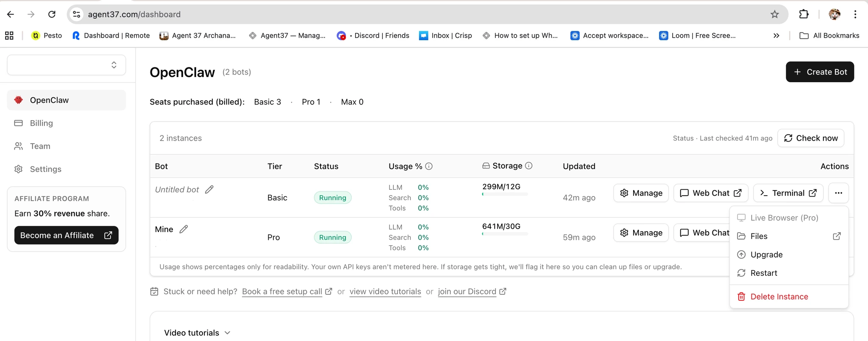Click the three-dot more actions button
This screenshot has height=341, width=868.
point(838,193)
